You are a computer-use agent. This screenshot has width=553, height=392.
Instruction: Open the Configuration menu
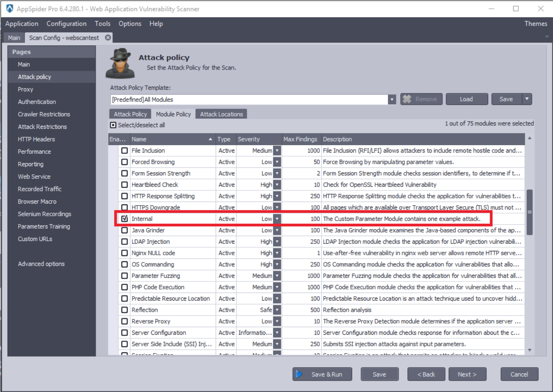[x=66, y=23]
